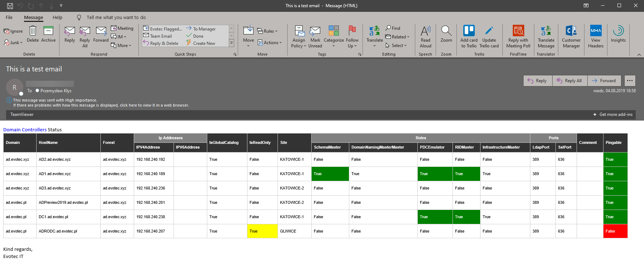This screenshot has height=272, width=644.
Task: Expand the Junk dropdown
Action: coord(14,42)
